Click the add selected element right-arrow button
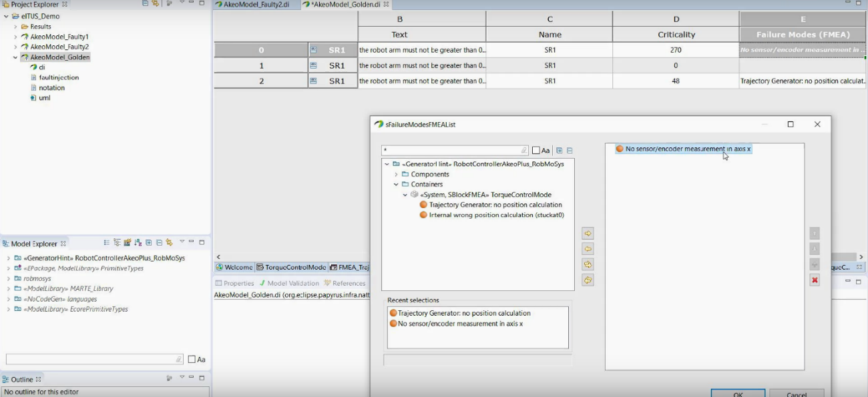 (588, 234)
